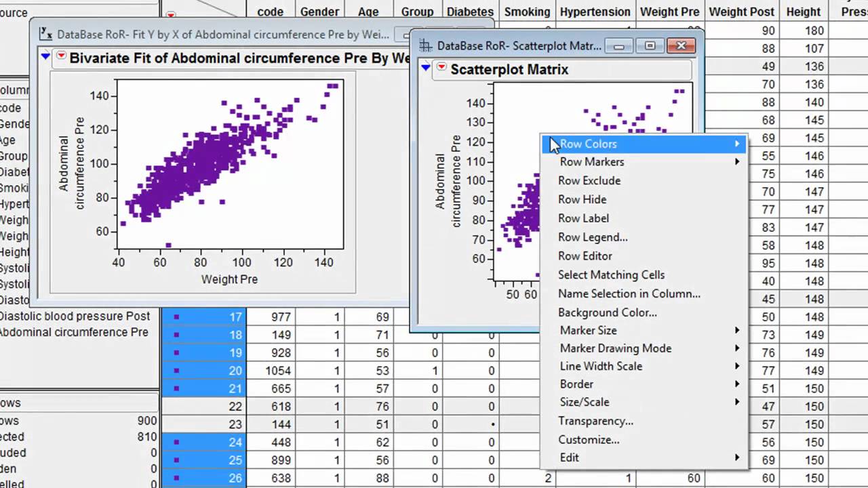This screenshot has width=868, height=488.
Task: Select row number 20 in data table
Action: (x=235, y=371)
